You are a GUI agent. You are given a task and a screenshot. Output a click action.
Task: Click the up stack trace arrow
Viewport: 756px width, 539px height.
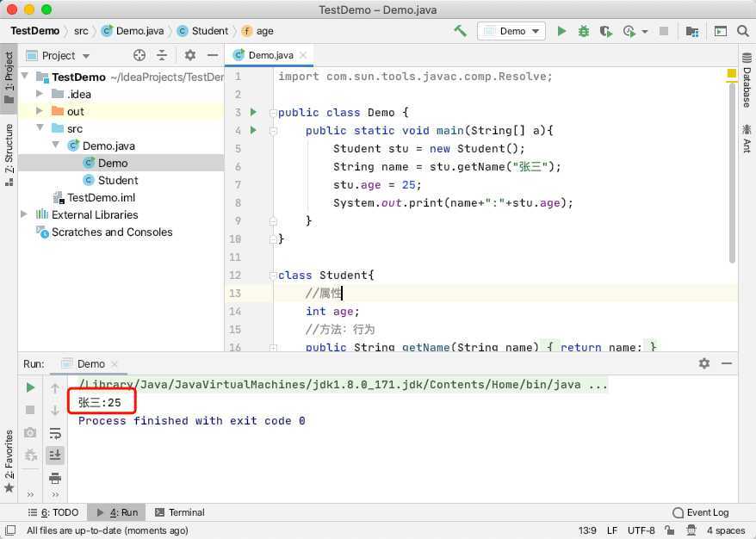pyautogui.click(x=55, y=387)
